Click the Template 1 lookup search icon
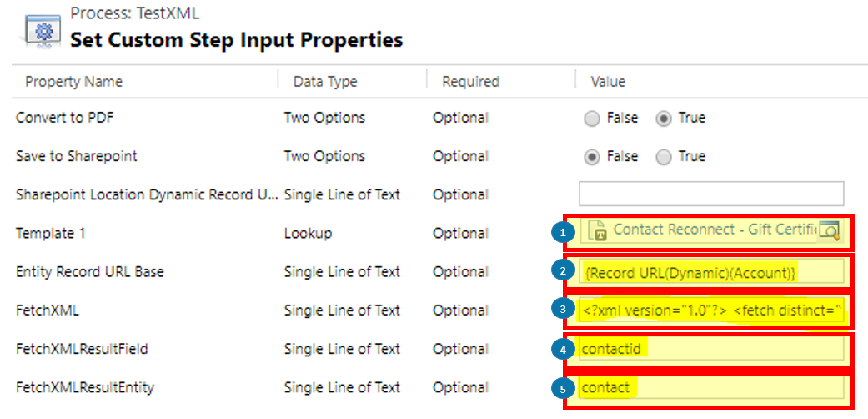The width and height of the screenshot is (868, 419). coord(829,230)
